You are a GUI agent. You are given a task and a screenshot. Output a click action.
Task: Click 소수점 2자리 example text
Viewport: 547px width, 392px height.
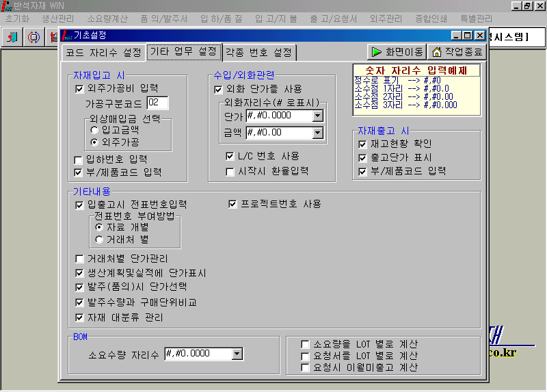click(403, 97)
